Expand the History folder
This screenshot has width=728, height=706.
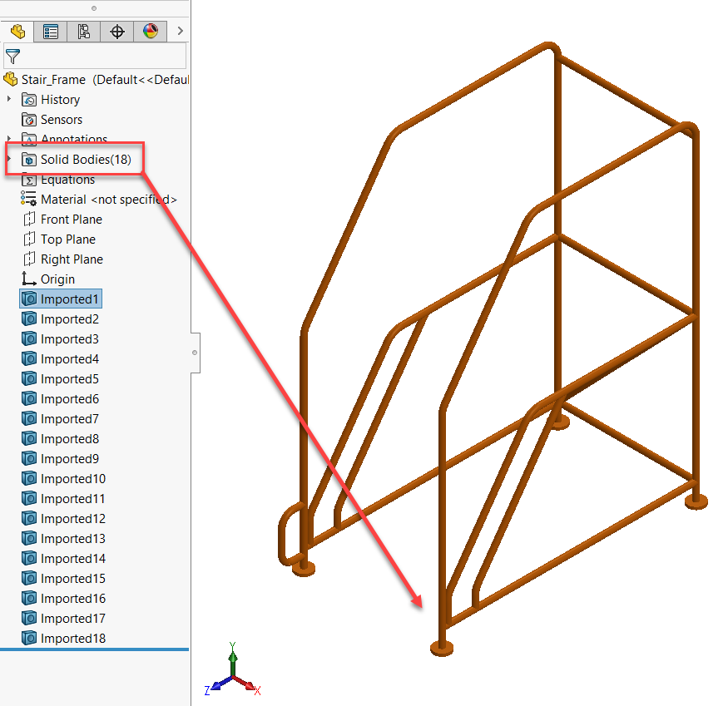9,99
